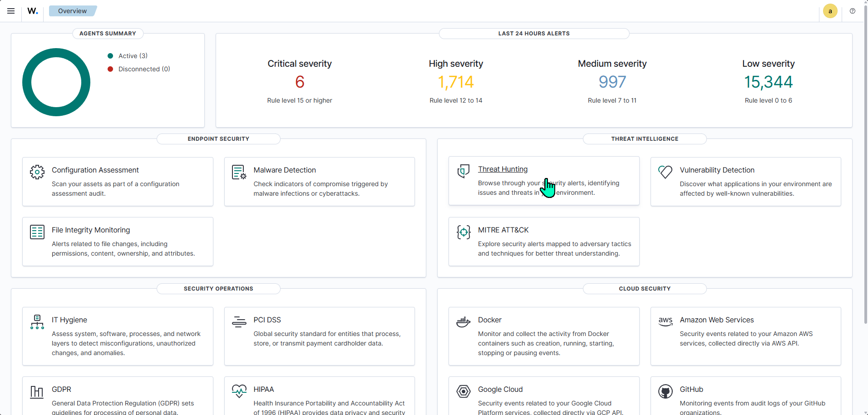Open the HIPAA module title
Viewport: 868px width, 415px height.
tap(263, 389)
